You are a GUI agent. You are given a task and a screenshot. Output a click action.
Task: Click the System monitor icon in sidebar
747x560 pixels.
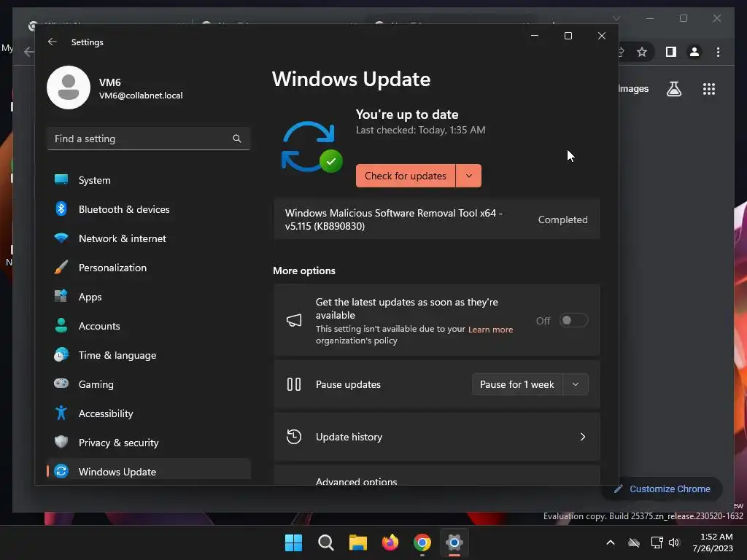pos(61,179)
